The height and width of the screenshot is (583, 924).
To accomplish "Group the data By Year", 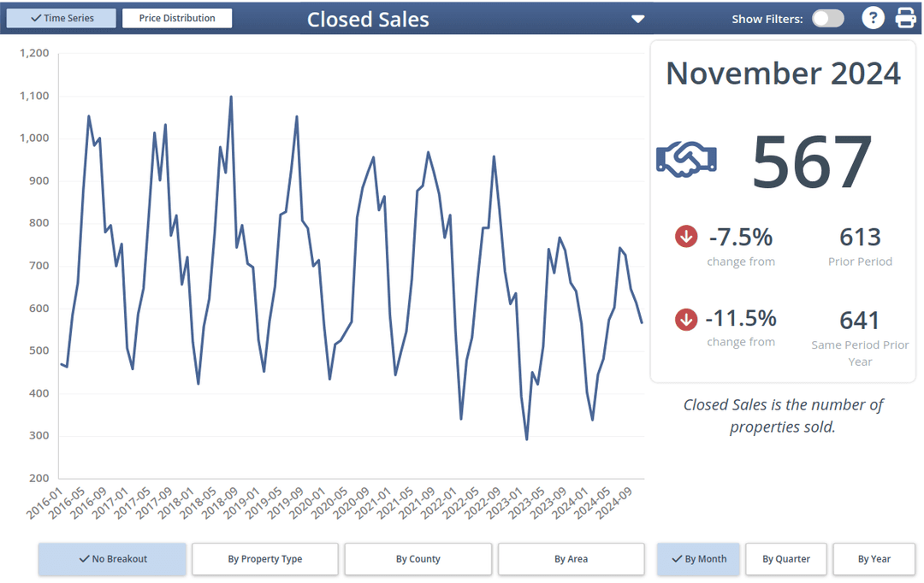I will (874, 559).
